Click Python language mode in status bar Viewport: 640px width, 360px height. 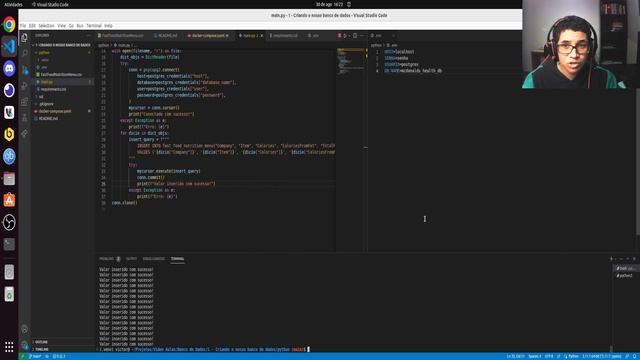tap(572, 356)
